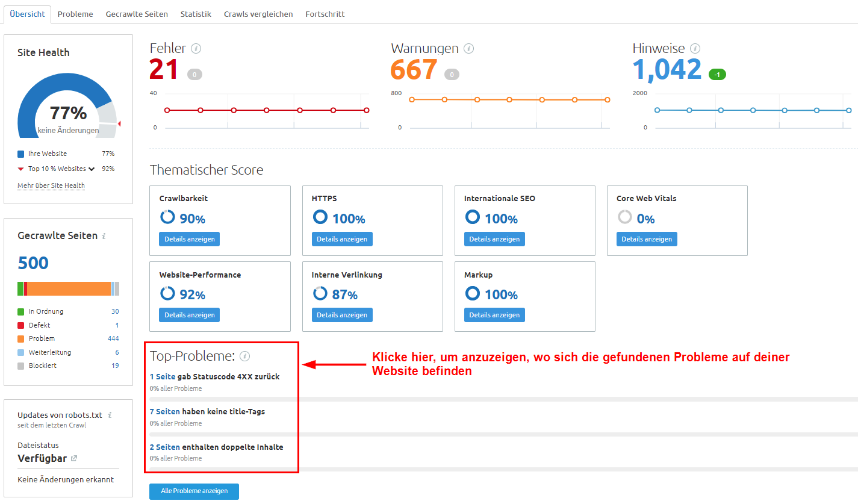Show details for Core Web Vitals
The width and height of the screenshot is (858, 504).
tap(647, 239)
